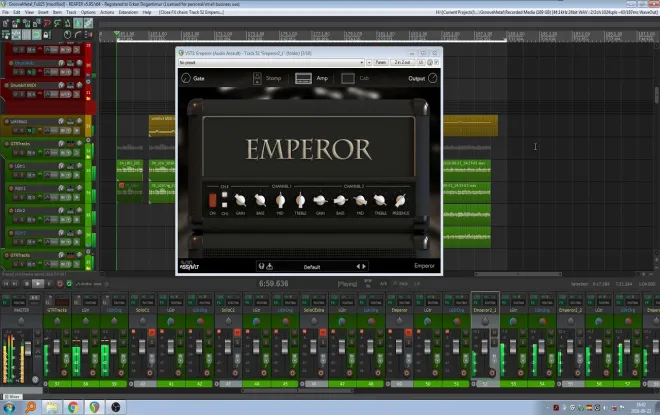
Task: Click the plus button beside preset dropdown
Action: click(x=369, y=62)
